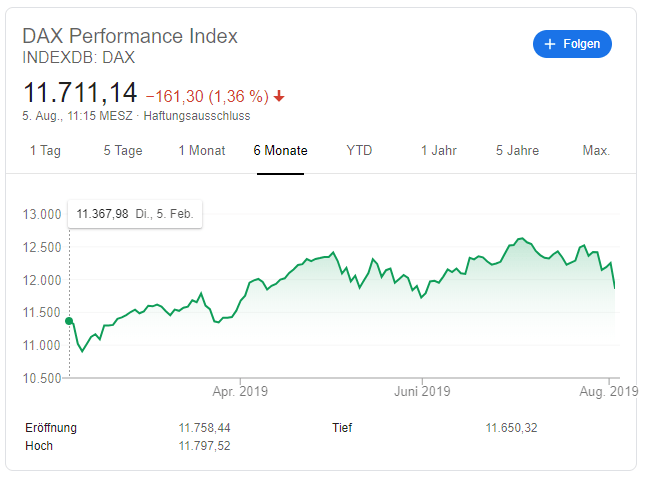The image size is (651, 493).
Task: Click the Hoch value 11.797,52
Action: [204, 446]
